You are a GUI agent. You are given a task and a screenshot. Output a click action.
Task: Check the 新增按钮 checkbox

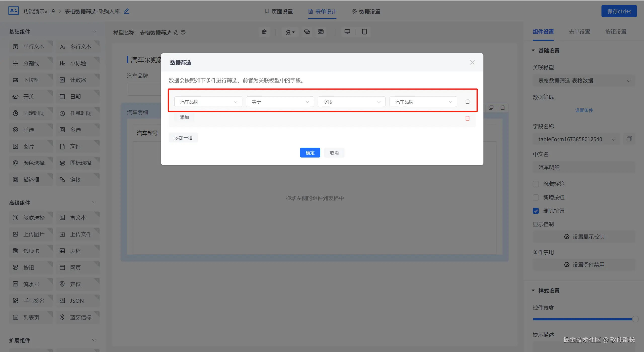tap(536, 198)
